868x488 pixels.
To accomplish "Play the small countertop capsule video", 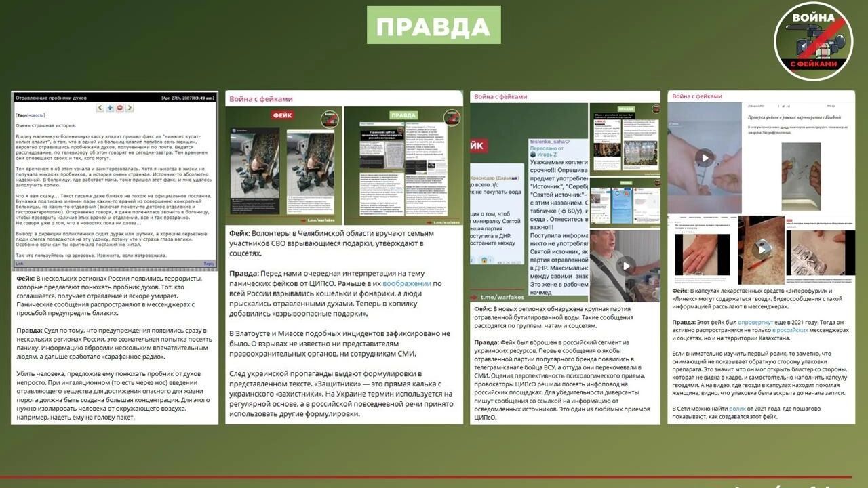I will pyautogui.click(x=761, y=249).
